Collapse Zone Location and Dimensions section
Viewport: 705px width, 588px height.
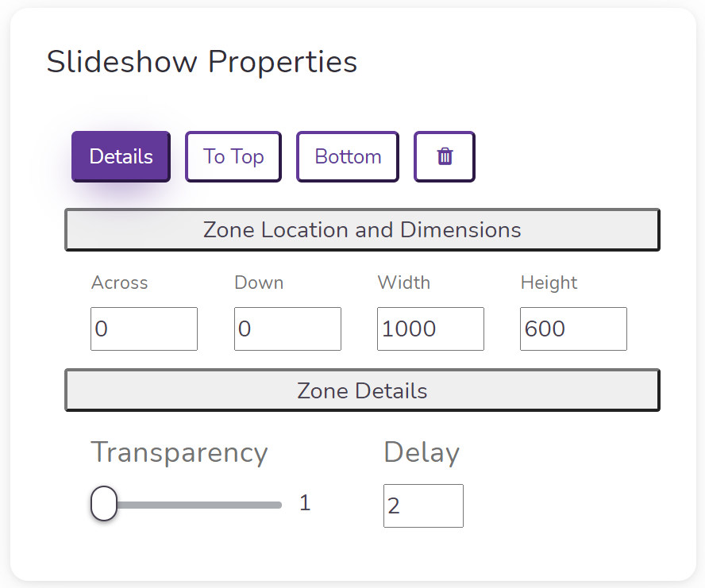click(362, 229)
